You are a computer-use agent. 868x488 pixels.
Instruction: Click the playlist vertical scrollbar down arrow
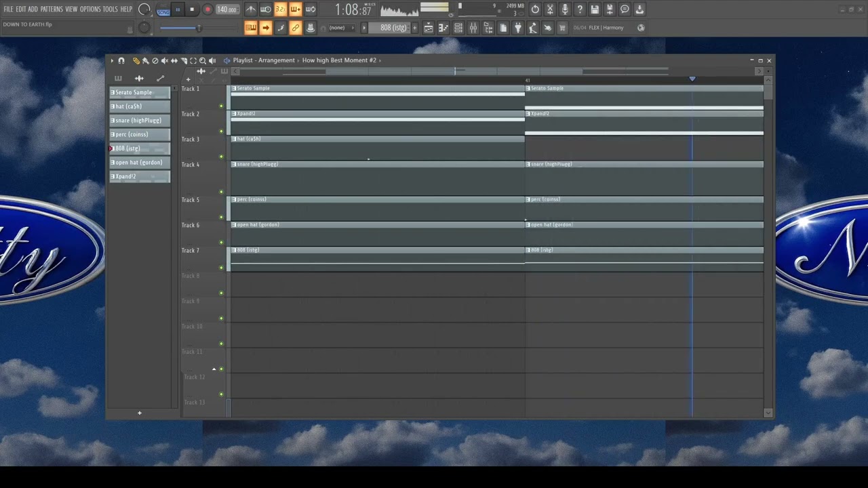click(768, 413)
